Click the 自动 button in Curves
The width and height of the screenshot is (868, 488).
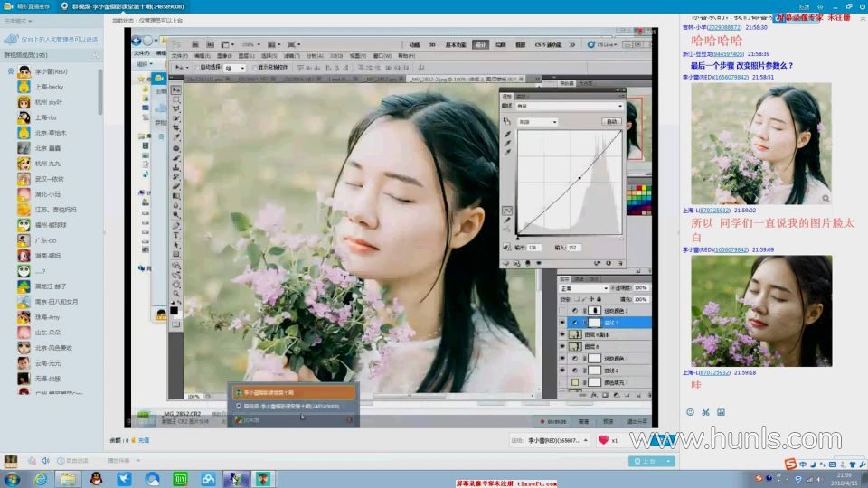click(612, 122)
